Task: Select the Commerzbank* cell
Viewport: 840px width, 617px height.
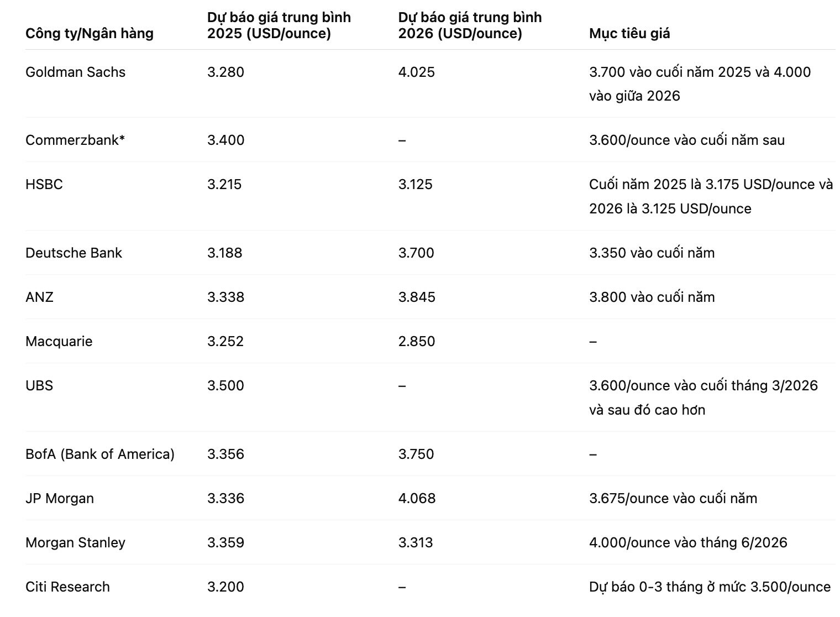Action: tap(75, 140)
